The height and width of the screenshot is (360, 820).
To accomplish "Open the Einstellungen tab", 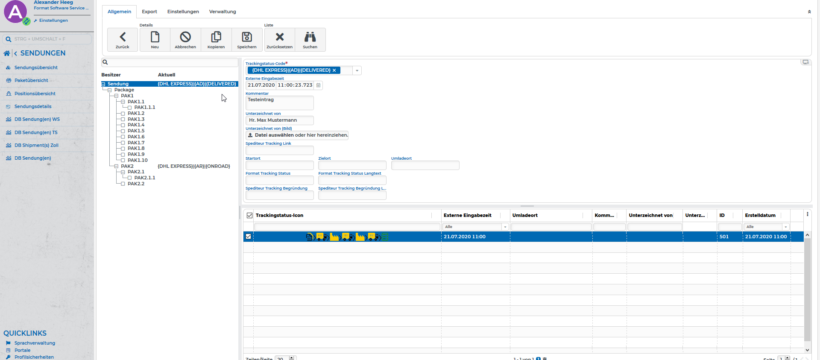I will click(183, 12).
